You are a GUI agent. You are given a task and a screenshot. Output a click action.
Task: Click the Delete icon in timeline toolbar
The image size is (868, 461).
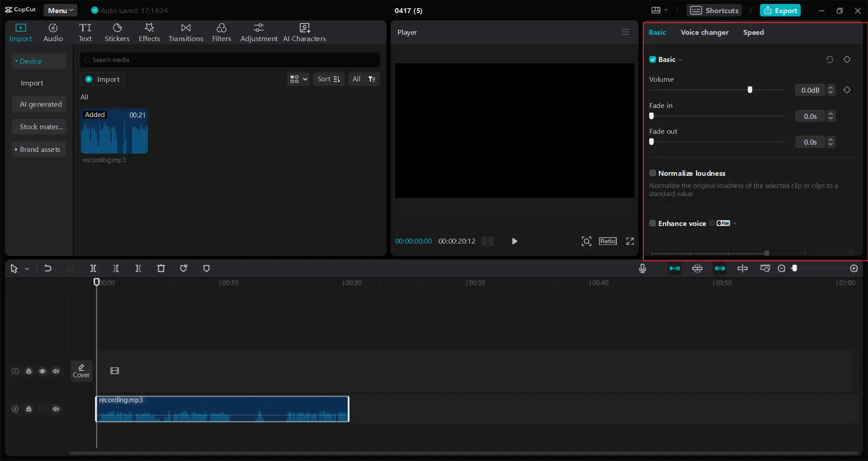pos(161,268)
